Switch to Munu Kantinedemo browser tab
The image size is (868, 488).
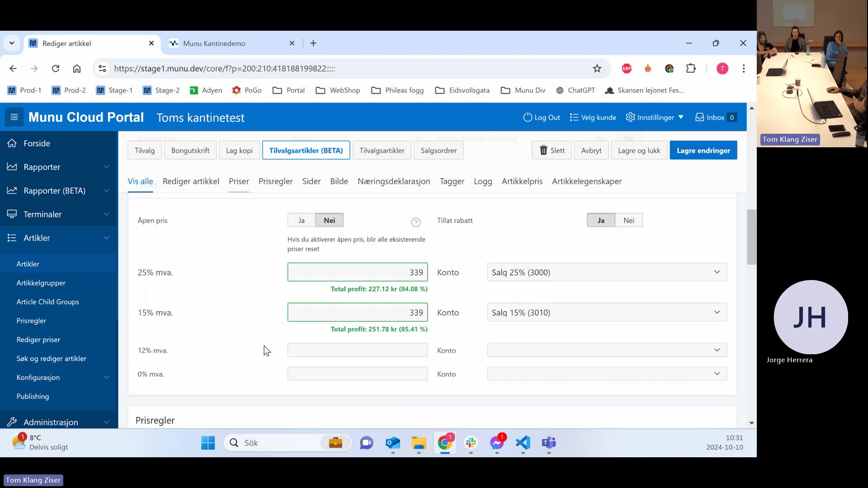[232, 43]
